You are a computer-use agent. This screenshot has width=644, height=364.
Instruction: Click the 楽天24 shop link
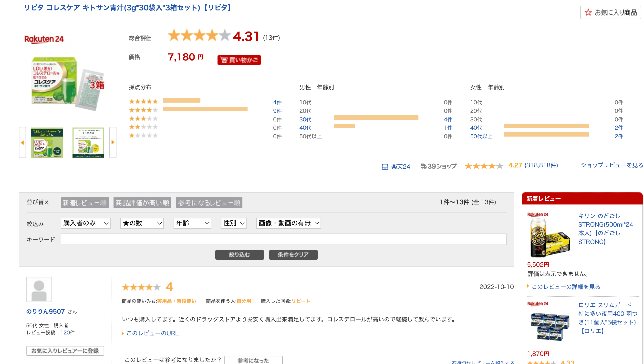pyautogui.click(x=401, y=167)
